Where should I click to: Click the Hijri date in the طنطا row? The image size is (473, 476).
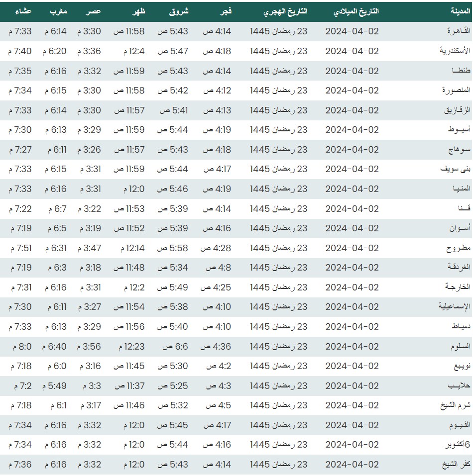pos(279,71)
